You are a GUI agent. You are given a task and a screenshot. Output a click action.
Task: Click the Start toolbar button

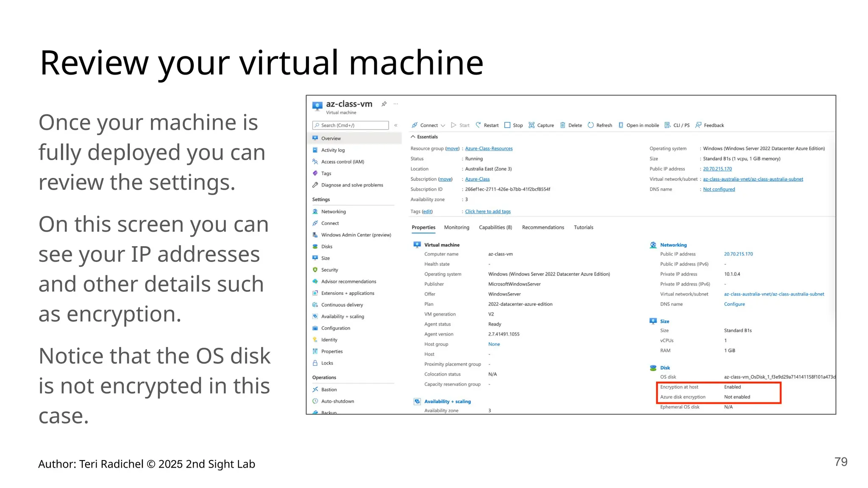[460, 125]
